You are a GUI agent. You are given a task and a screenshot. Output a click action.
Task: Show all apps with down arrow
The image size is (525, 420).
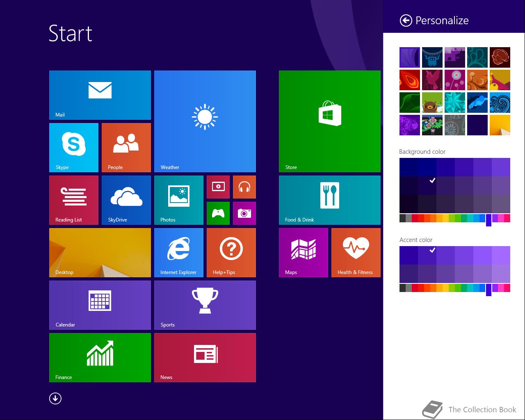pos(55,398)
